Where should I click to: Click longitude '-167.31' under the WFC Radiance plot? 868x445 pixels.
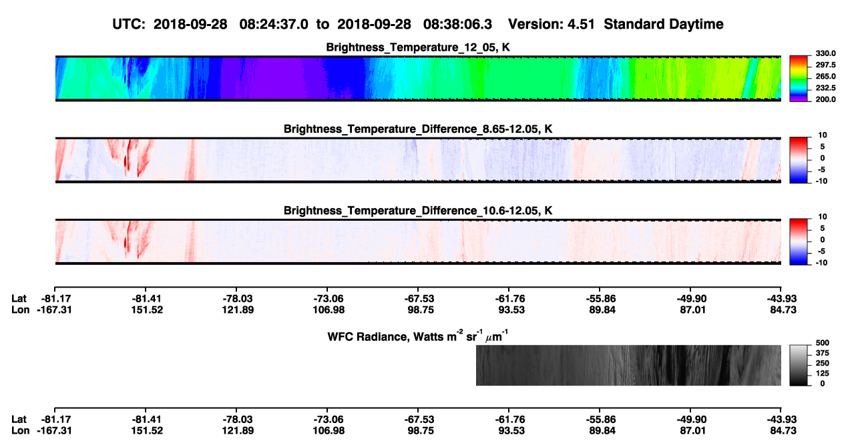tap(55, 430)
